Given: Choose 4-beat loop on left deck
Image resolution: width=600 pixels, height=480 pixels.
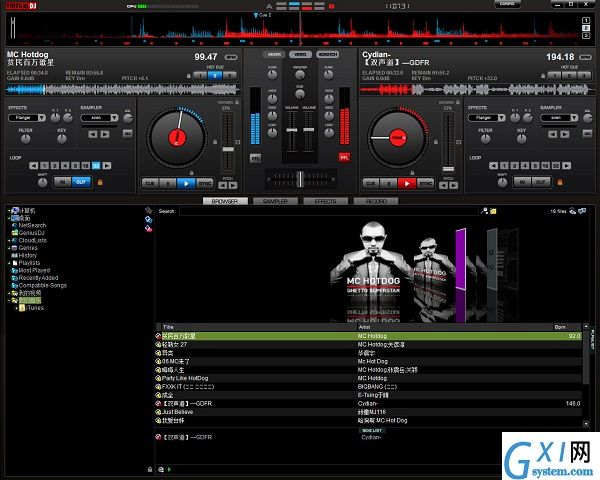Looking at the screenshot, I should (65, 166).
